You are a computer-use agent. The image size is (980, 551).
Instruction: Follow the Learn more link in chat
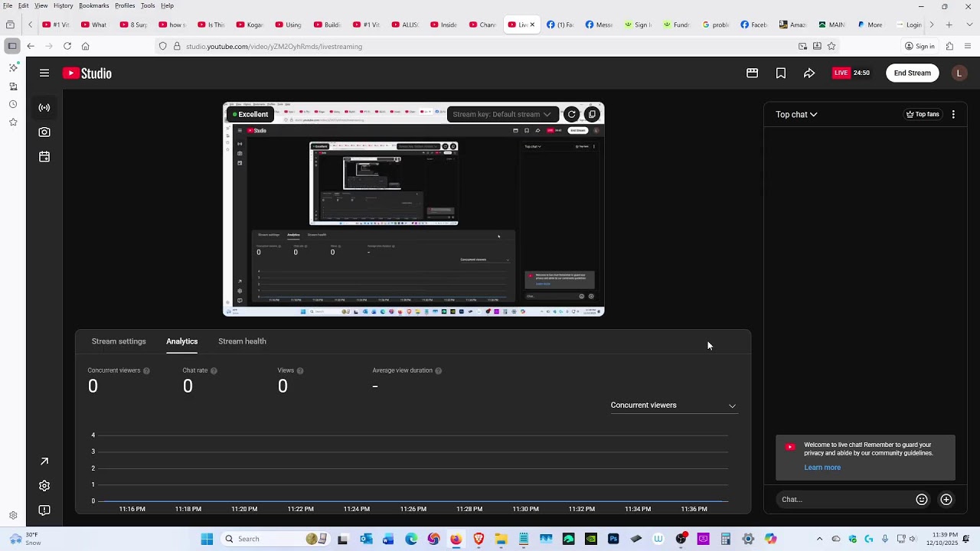tap(822, 468)
